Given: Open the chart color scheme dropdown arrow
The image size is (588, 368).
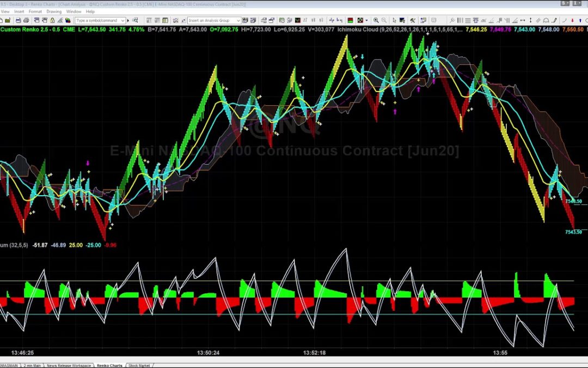Looking at the screenshot, I should click(367, 20).
